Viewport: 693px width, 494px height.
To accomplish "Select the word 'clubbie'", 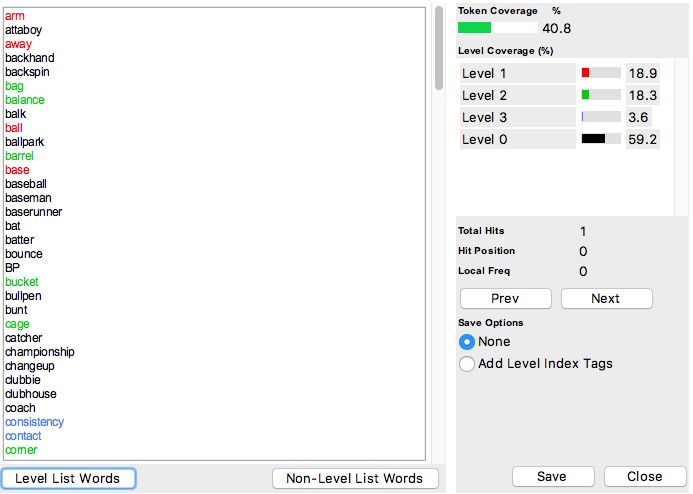I will [23, 380].
